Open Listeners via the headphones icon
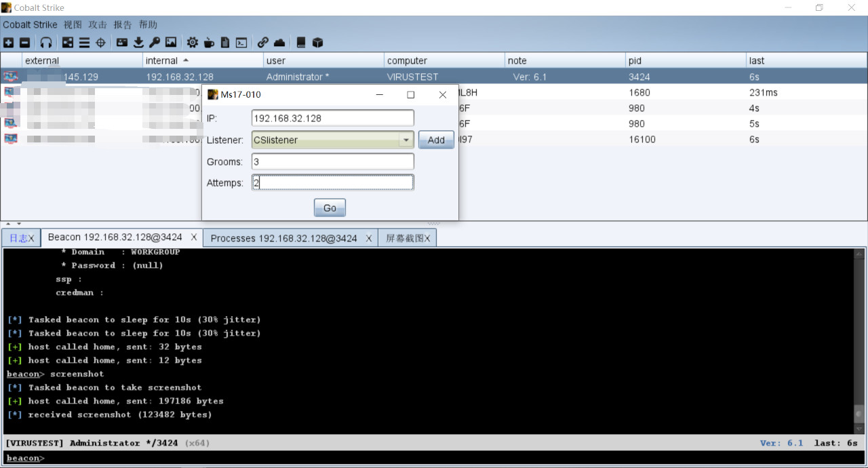The width and height of the screenshot is (868, 468). 46,43
